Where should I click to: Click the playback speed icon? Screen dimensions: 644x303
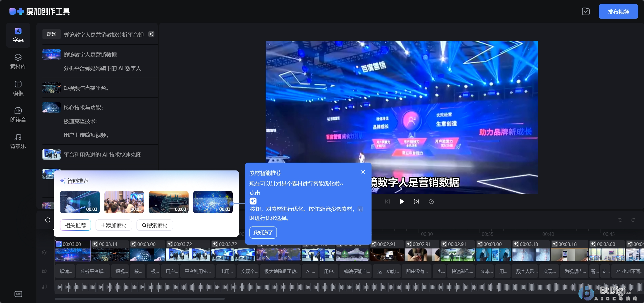point(431,201)
